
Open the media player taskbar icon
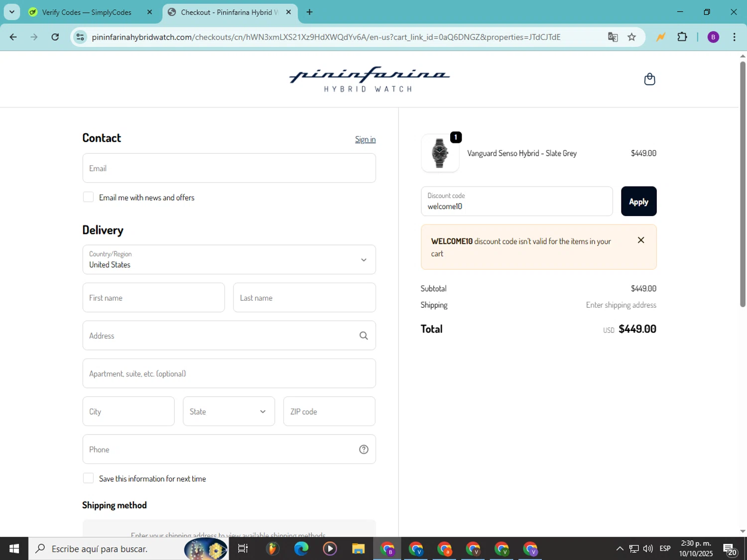[330, 549]
